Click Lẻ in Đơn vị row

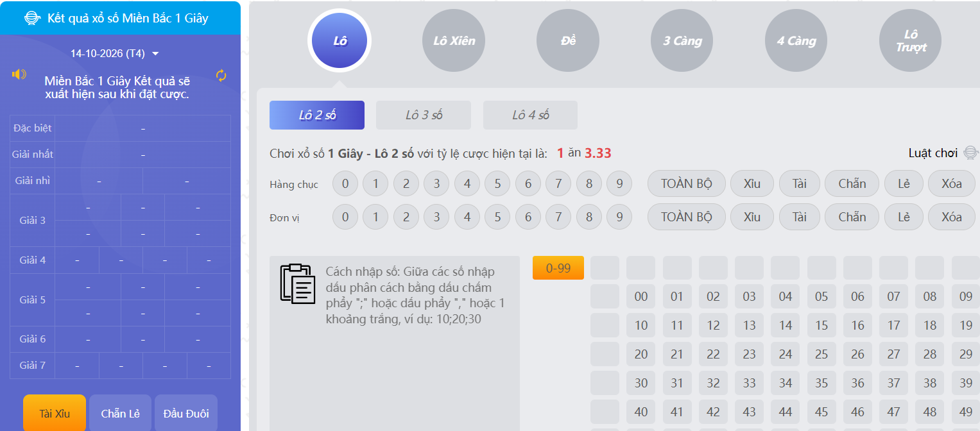904,217
